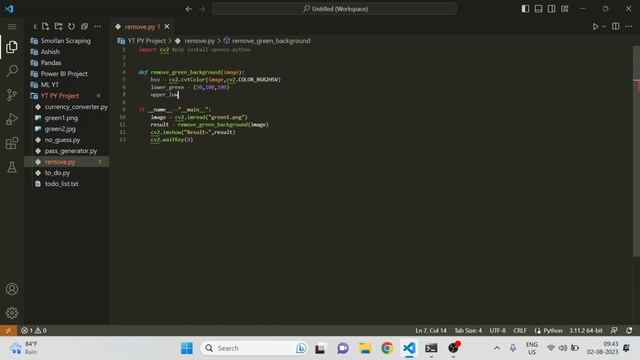Image resolution: width=640 pixels, height=360 pixels.
Task: Click the editor vertical scrollbar
Action: click(636, 151)
